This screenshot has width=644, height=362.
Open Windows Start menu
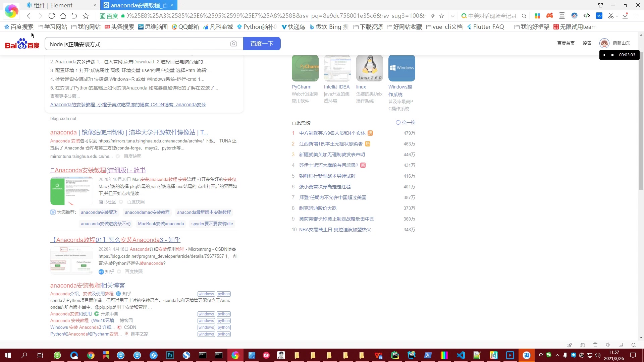8,355
